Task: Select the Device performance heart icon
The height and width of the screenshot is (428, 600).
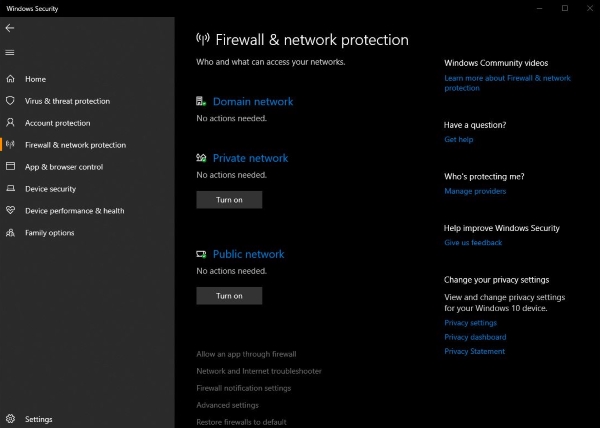Action: 10,210
